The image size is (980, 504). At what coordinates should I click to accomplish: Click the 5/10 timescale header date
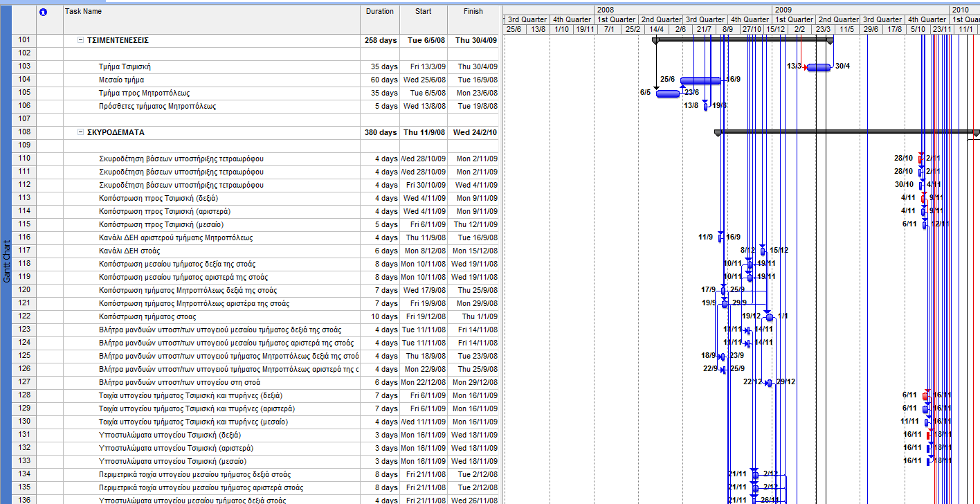click(918, 29)
